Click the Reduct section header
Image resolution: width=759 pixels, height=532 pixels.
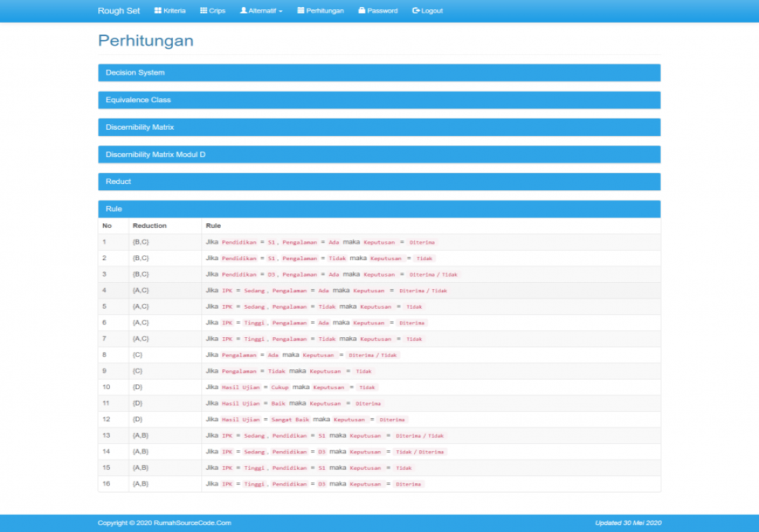[379, 182]
